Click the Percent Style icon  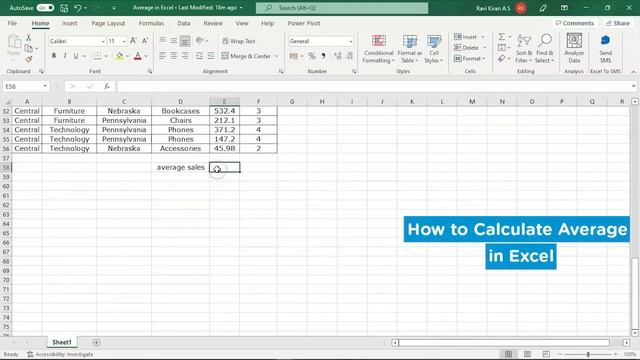click(312, 56)
